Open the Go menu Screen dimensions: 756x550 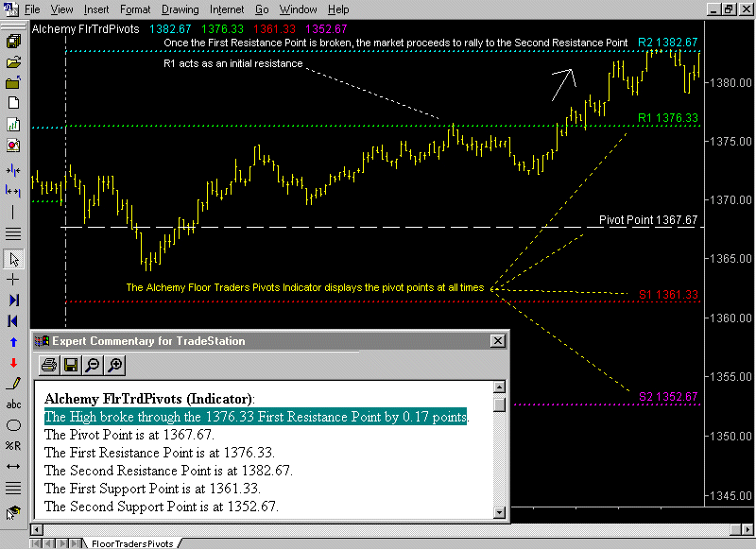coord(262,9)
